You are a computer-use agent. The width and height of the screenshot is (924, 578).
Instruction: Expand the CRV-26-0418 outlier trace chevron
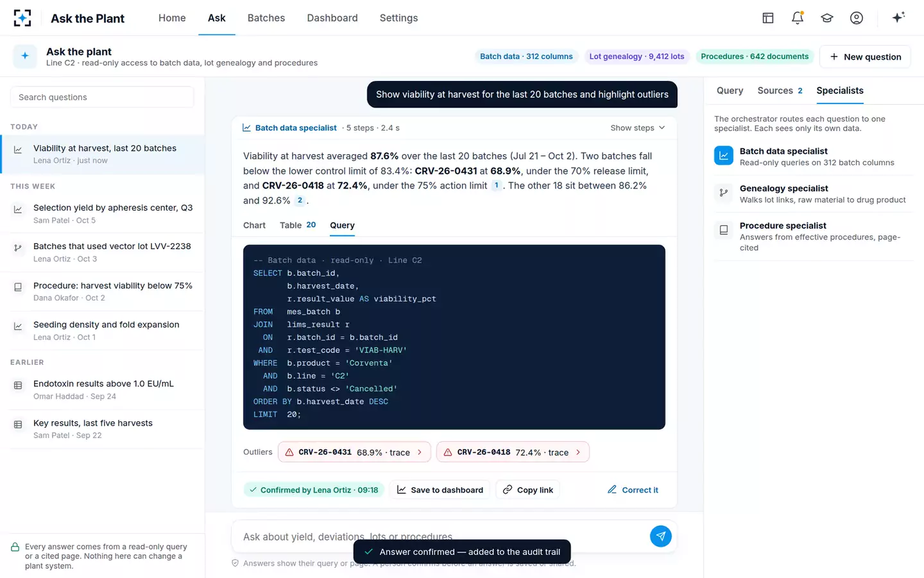point(578,452)
